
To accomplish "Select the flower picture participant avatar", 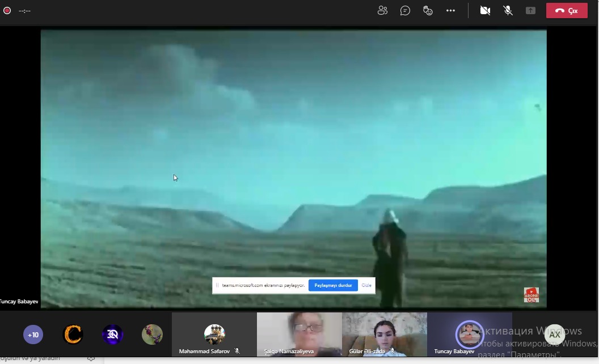I will tap(152, 335).
